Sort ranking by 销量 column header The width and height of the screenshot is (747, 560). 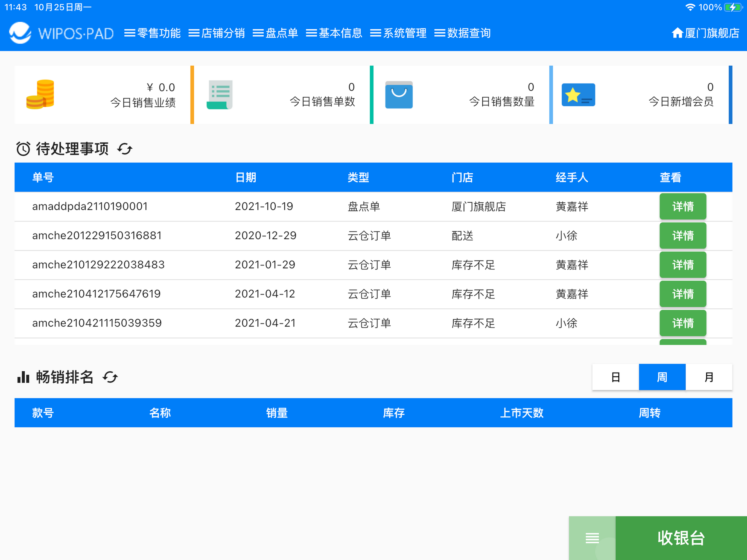point(277,413)
